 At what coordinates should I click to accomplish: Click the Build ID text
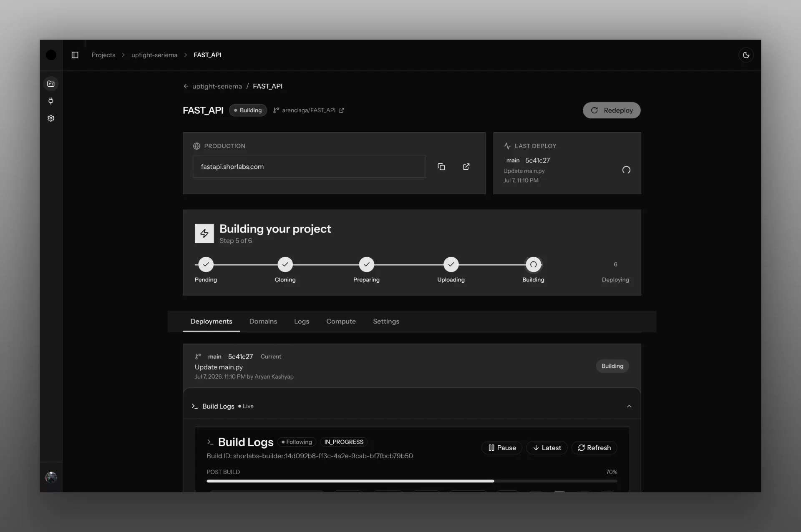[310, 456]
